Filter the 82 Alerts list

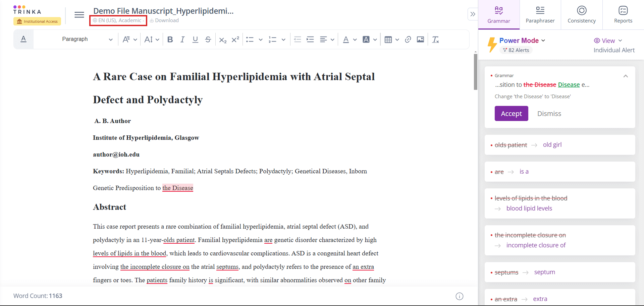516,50
